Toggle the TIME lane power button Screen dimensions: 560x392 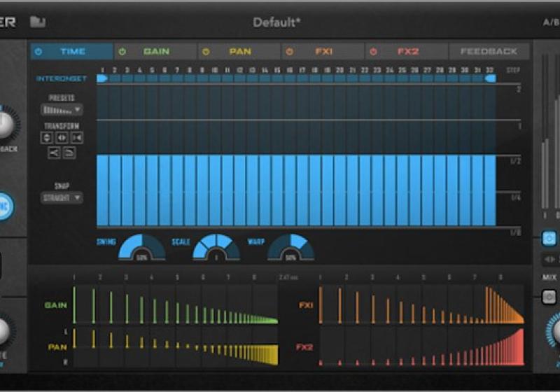coord(38,52)
